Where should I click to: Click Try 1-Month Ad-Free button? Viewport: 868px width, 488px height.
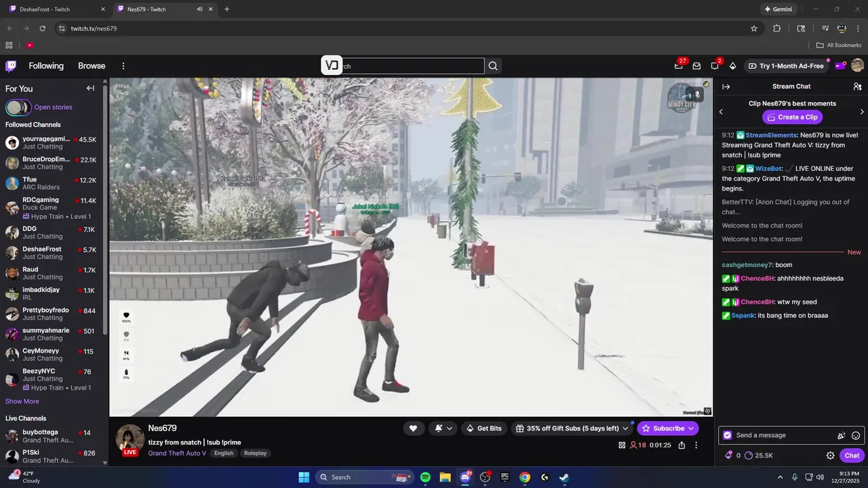[786, 66]
